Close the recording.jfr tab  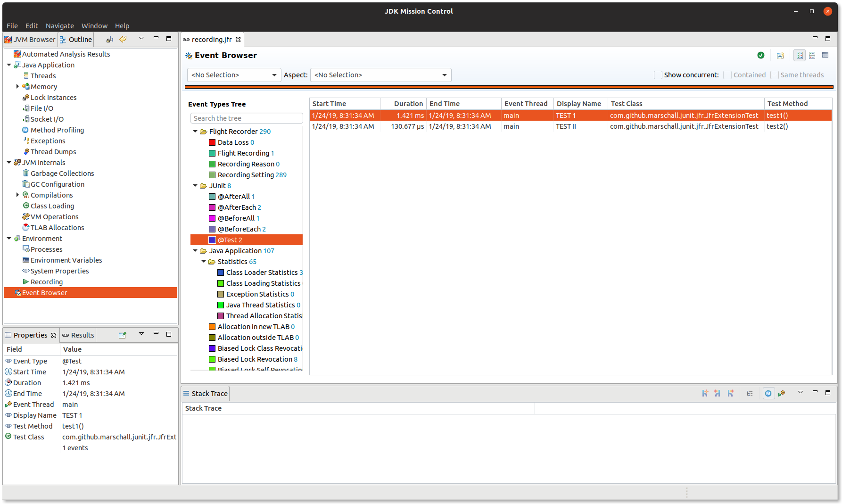238,40
